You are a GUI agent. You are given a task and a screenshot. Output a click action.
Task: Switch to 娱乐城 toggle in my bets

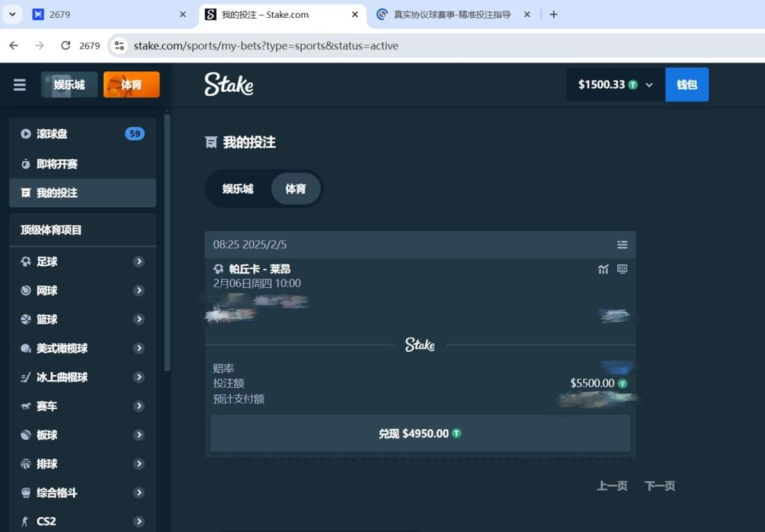(238, 189)
